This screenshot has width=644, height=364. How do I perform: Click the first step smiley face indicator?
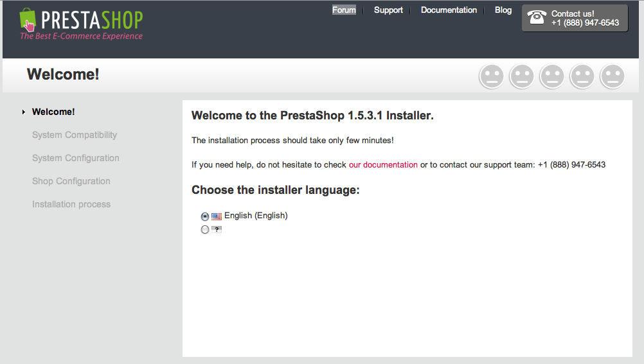click(492, 76)
